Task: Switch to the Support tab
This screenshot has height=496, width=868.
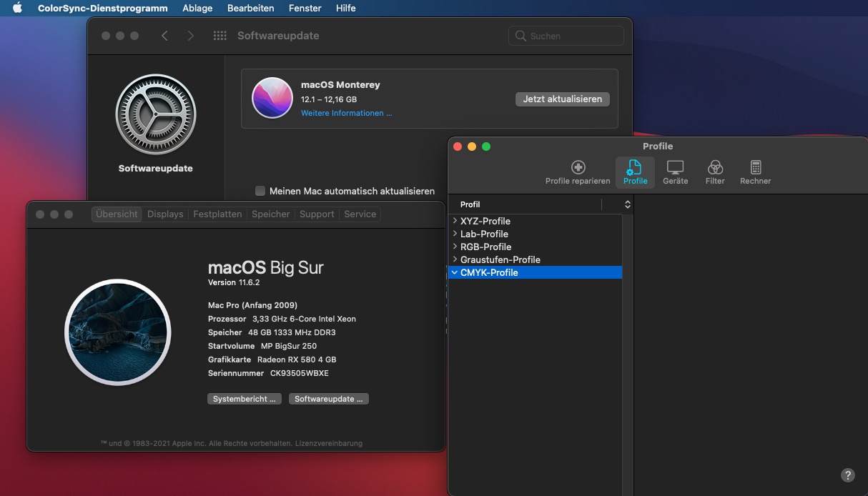Action: pos(317,214)
